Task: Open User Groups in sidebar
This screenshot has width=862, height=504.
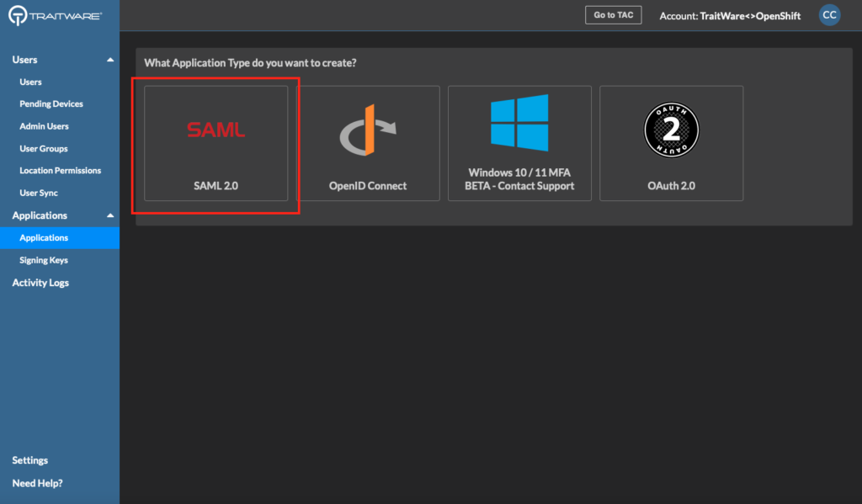Action: tap(44, 148)
